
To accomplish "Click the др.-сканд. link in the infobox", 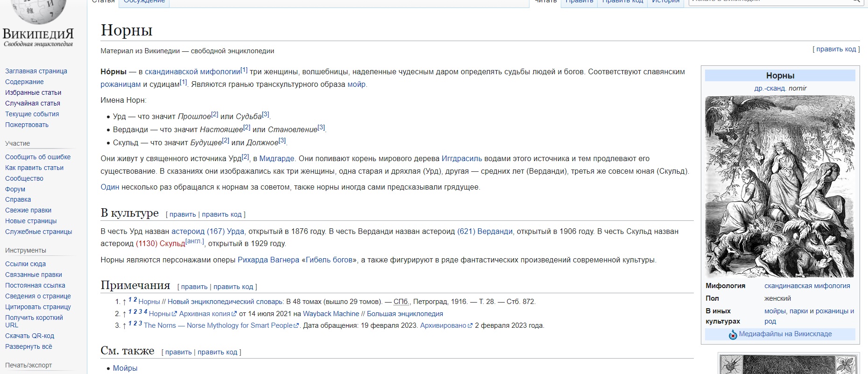I will point(770,88).
